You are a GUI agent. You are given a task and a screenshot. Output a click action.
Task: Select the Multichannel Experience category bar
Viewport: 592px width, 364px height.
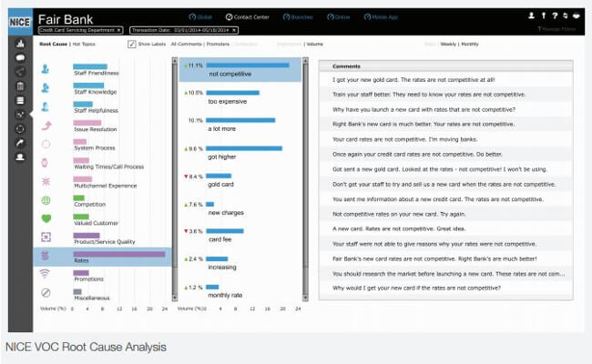[83, 179]
